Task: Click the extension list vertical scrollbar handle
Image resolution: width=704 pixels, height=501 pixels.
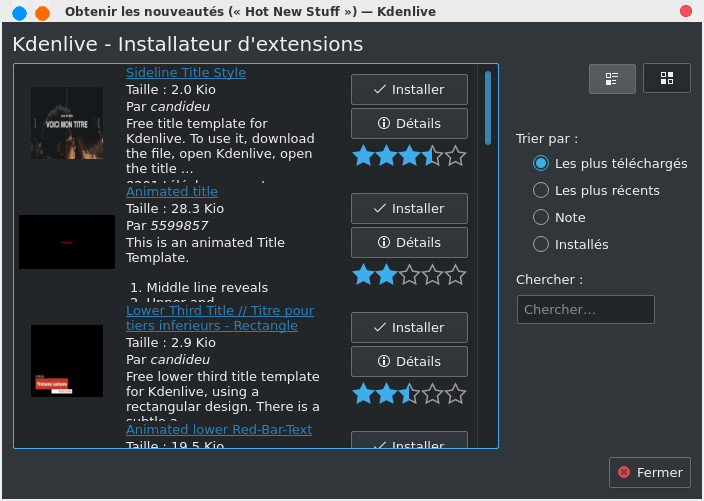Action: 488,108
